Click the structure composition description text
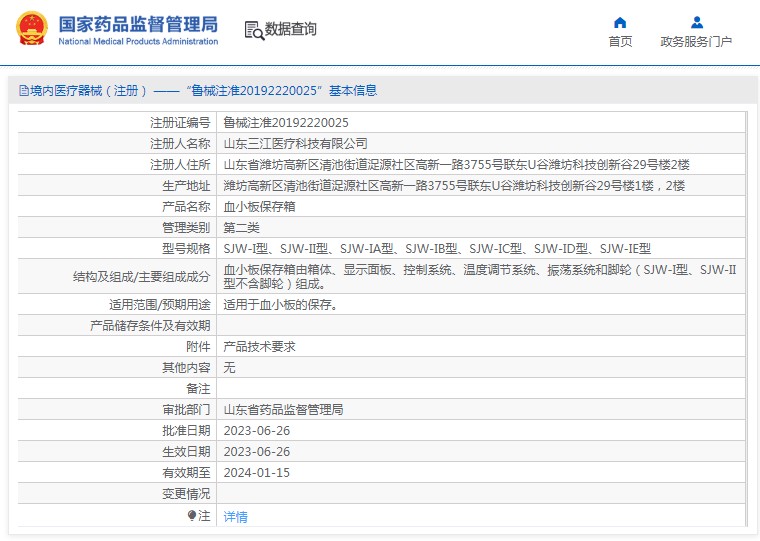 pos(480,276)
